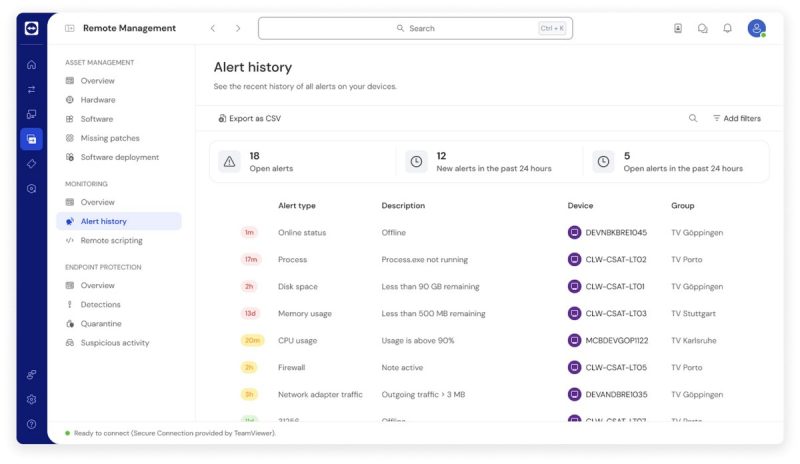The height and width of the screenshot is (464, 800).
Task: Click device name CLW-CSAT-LT03
Action: pyautogui.click(x=616, y=313)
